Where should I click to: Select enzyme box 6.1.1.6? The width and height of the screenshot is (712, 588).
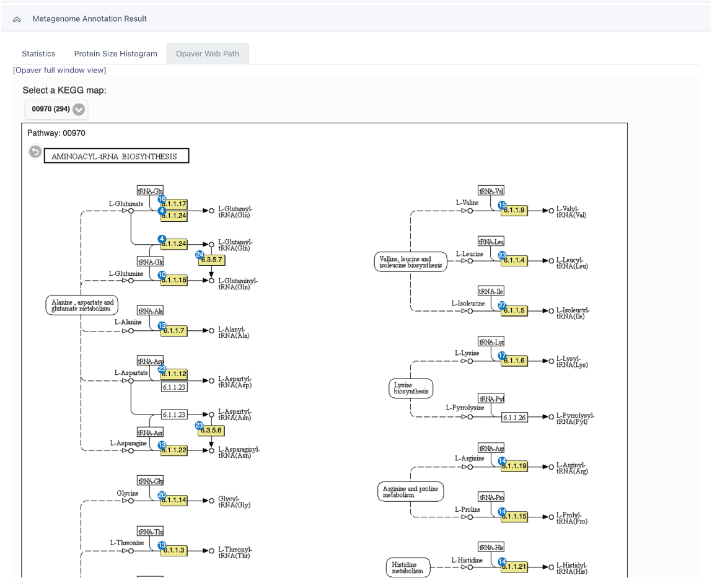pyautogui.click(x=514, y=361)
